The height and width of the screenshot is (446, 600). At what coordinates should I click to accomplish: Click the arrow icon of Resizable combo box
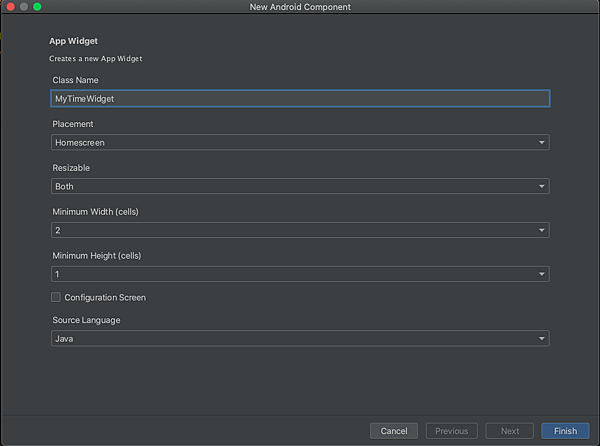(x=541, y=186)
